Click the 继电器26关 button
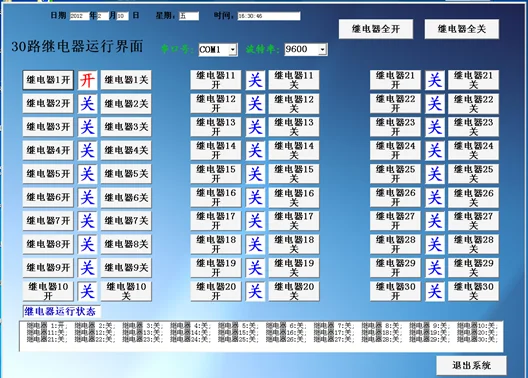528x378 pixels. coord(473,197)
